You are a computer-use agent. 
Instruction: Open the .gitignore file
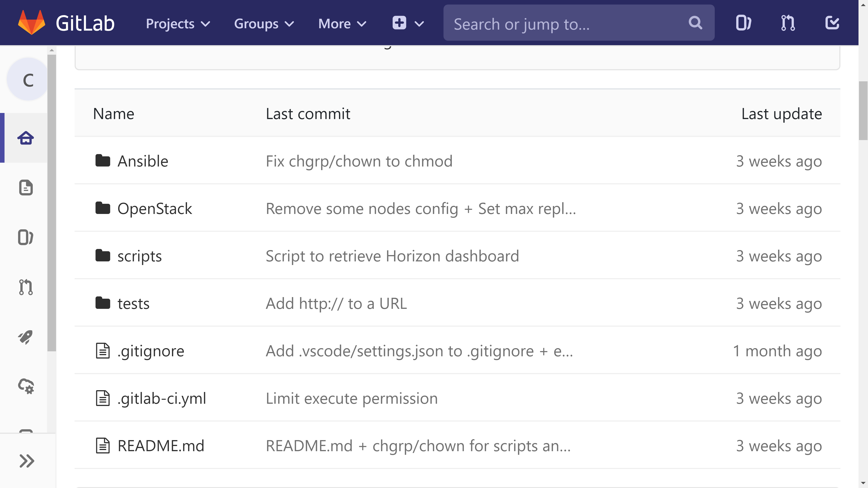point(151,351)
